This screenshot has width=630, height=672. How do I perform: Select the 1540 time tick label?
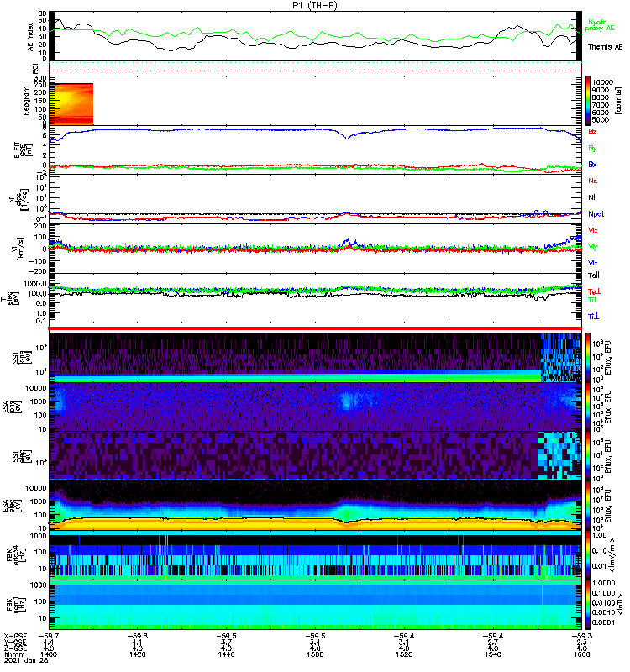point(493,654)
